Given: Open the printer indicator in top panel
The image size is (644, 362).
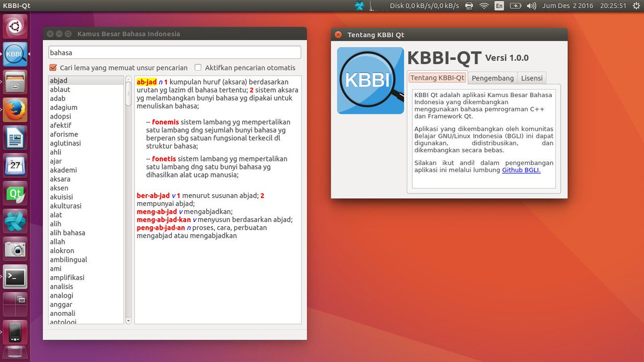Looking at the screenshot, I should point(469,6).
